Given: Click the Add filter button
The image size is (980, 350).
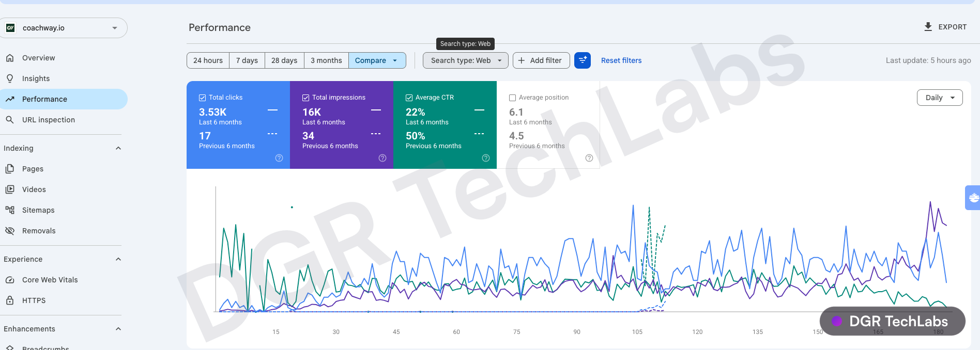Looking at the screenshot, I should pos(541,60).
